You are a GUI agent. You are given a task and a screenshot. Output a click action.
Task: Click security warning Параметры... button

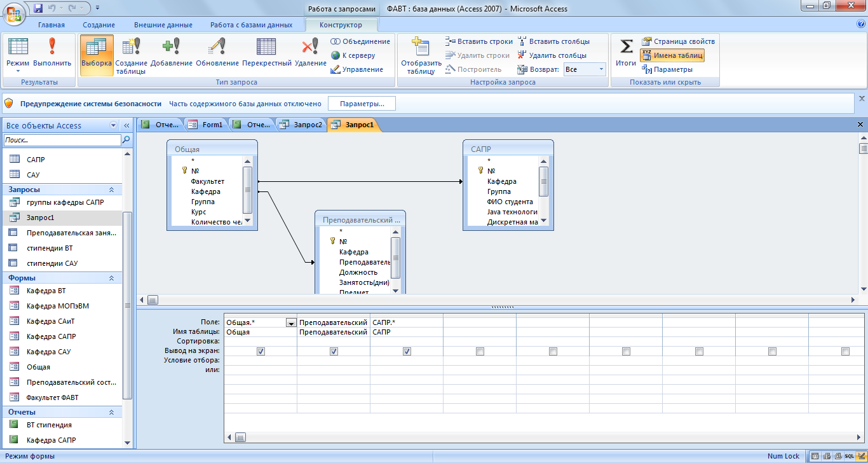tap(362, 103)
